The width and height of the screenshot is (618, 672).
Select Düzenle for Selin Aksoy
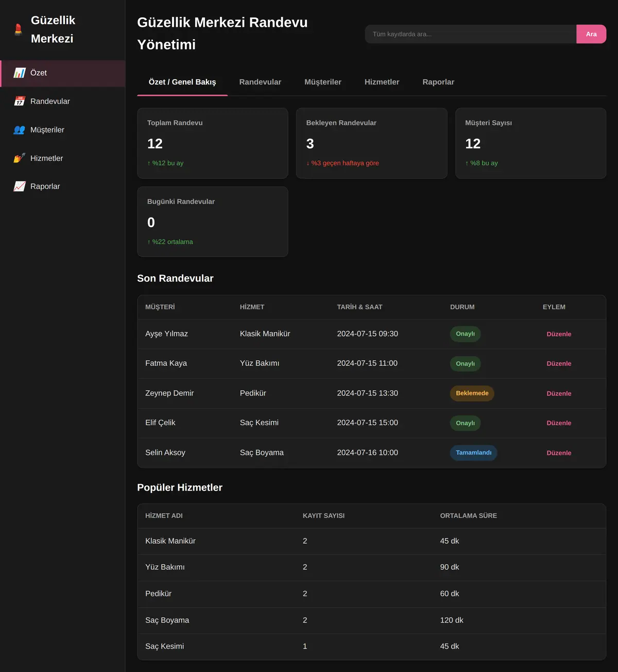(559, 453)
